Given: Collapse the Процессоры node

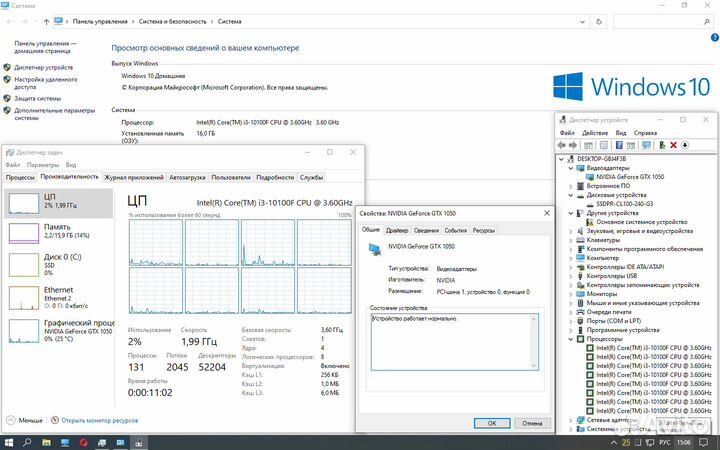Looking at the screenshot, I should [570, 339].
